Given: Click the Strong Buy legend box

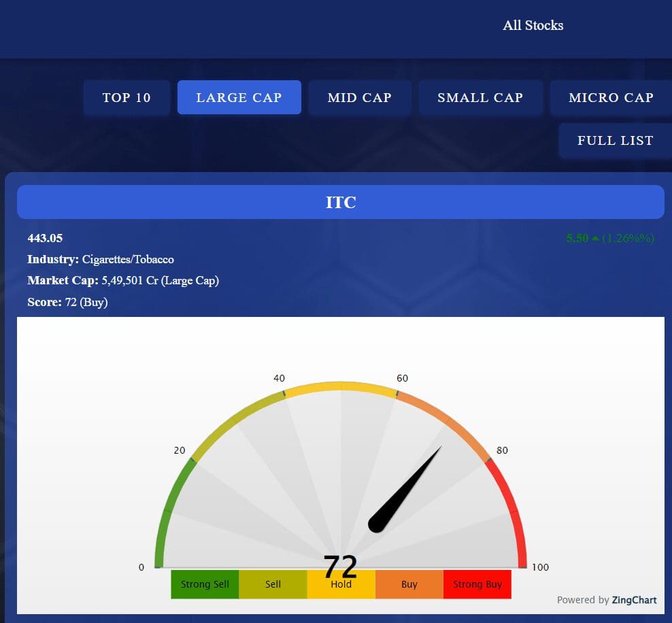Looking at the screenshot, I should (477, 584).
